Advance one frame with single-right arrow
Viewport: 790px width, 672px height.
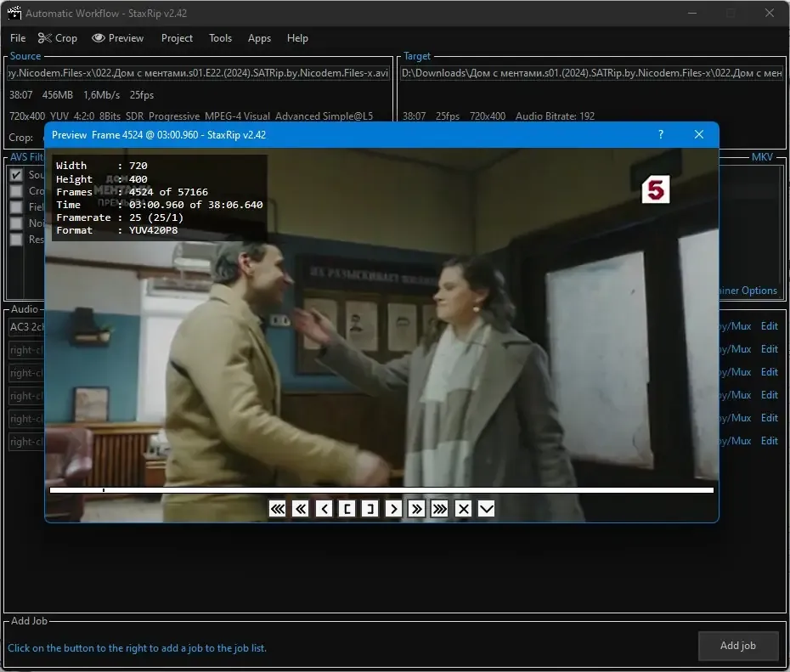(x=393, y=509)
